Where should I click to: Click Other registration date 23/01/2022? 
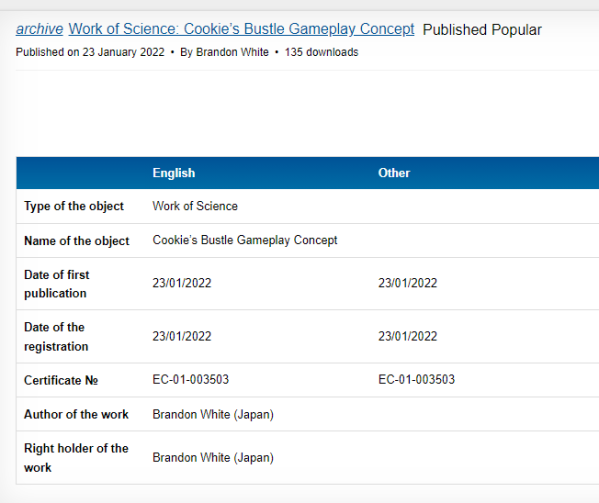(408, 336)
